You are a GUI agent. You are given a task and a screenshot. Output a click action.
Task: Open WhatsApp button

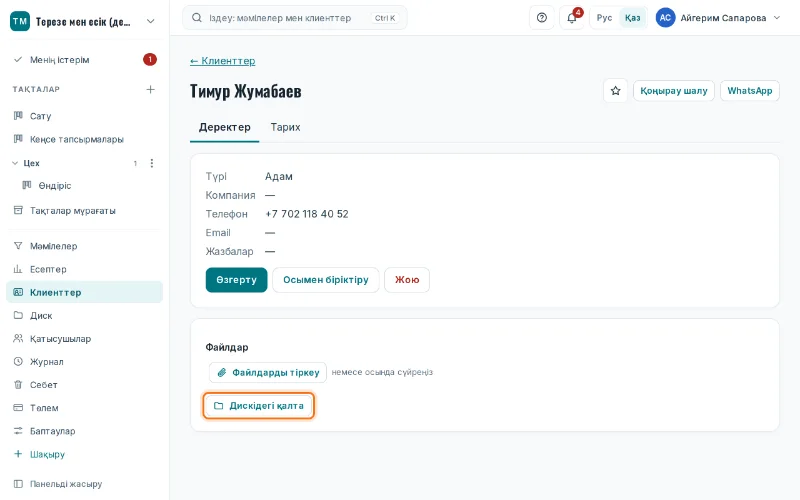pos(749,91)
